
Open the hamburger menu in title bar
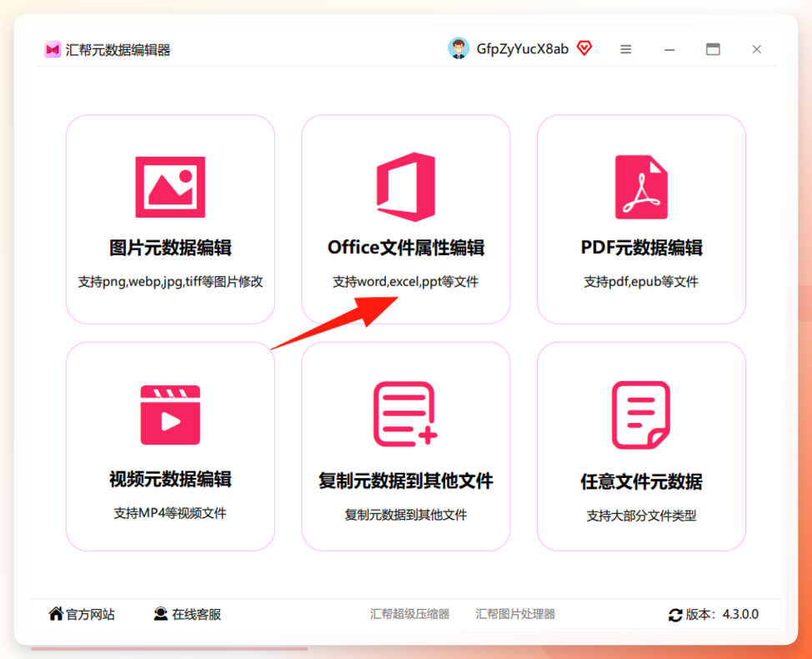pos(625,49)
